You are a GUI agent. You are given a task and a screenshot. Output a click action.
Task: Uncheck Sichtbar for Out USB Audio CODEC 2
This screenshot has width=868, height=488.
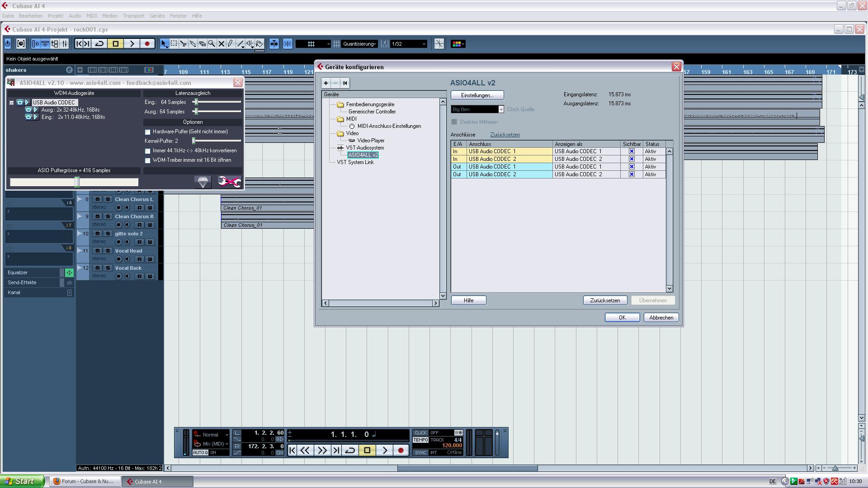632,174
